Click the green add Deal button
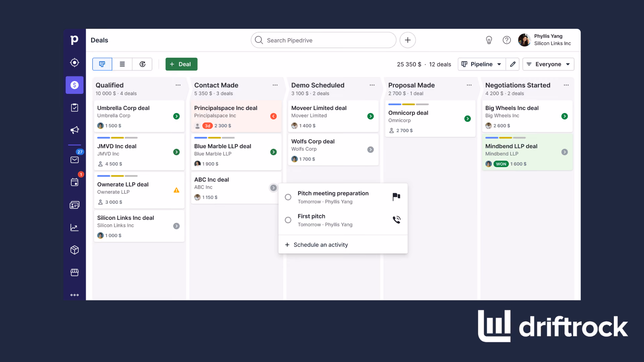This screenshot has height=362, width=644. [x=181, y=64]
